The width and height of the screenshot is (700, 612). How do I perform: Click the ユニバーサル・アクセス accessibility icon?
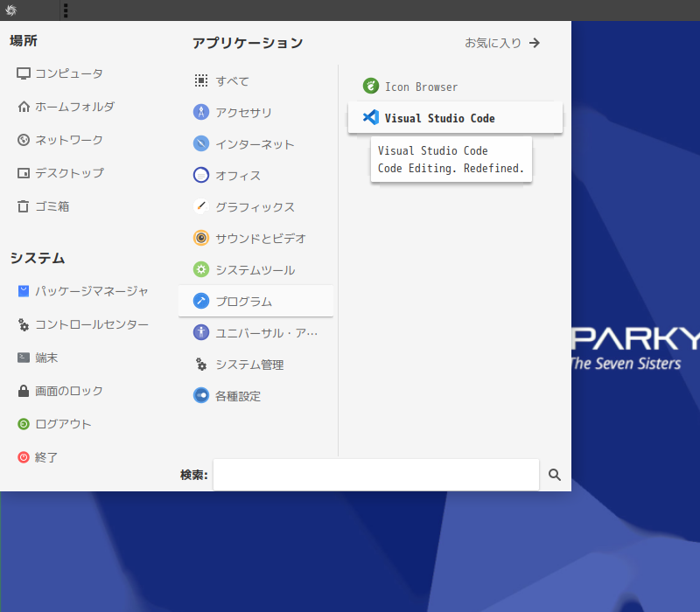pyautogui.click(x=201, y=332)
